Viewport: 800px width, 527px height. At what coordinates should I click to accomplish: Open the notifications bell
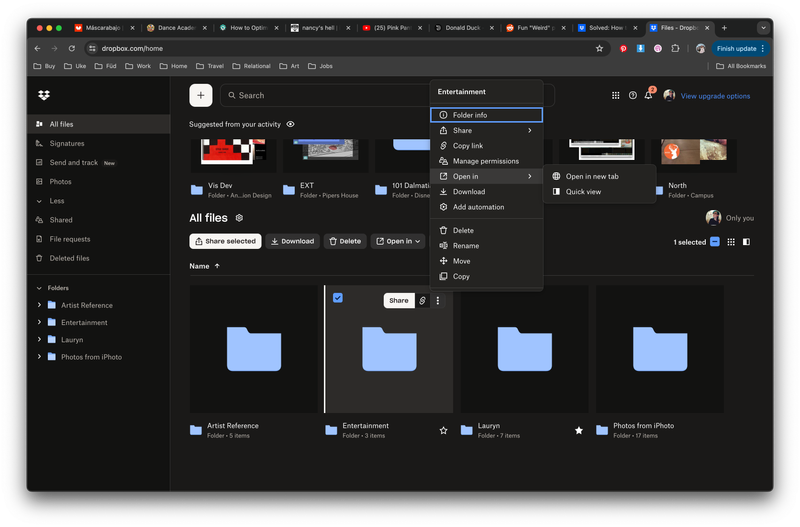[648, 96]
